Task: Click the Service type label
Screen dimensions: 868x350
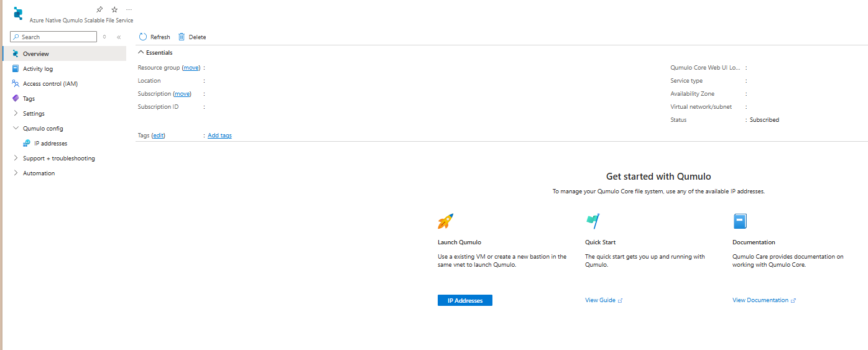Action: pyautogui.click(x=686, y=81)
